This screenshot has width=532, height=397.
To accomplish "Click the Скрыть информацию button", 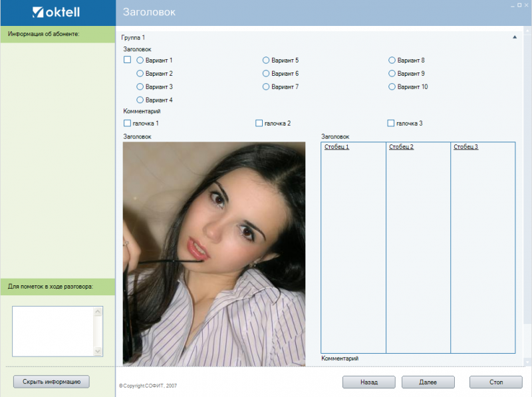I will (52, 382).
